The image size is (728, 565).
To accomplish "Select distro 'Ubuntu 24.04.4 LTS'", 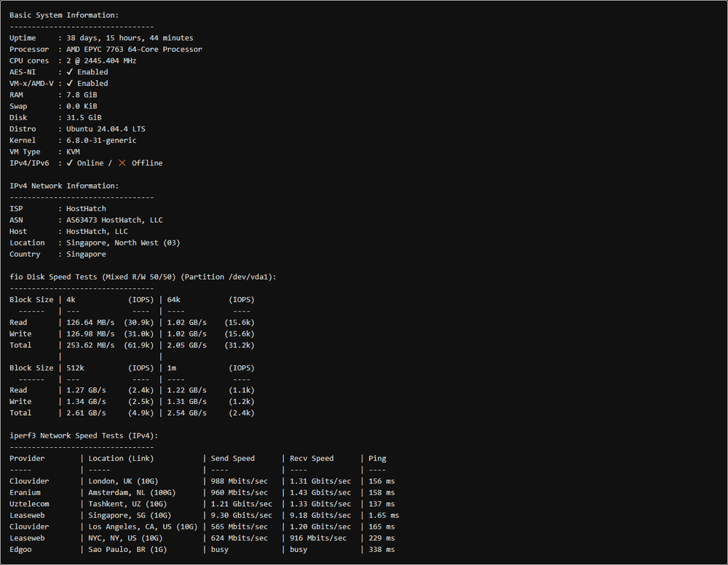I will 106,129.
